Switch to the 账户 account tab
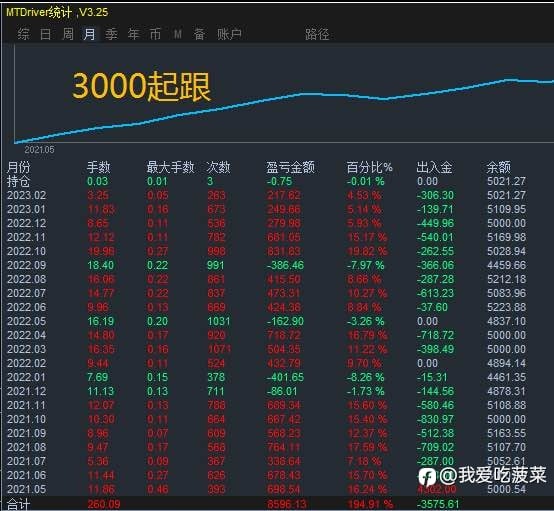This screenshot has height=511, width=554. coord(229,34)
